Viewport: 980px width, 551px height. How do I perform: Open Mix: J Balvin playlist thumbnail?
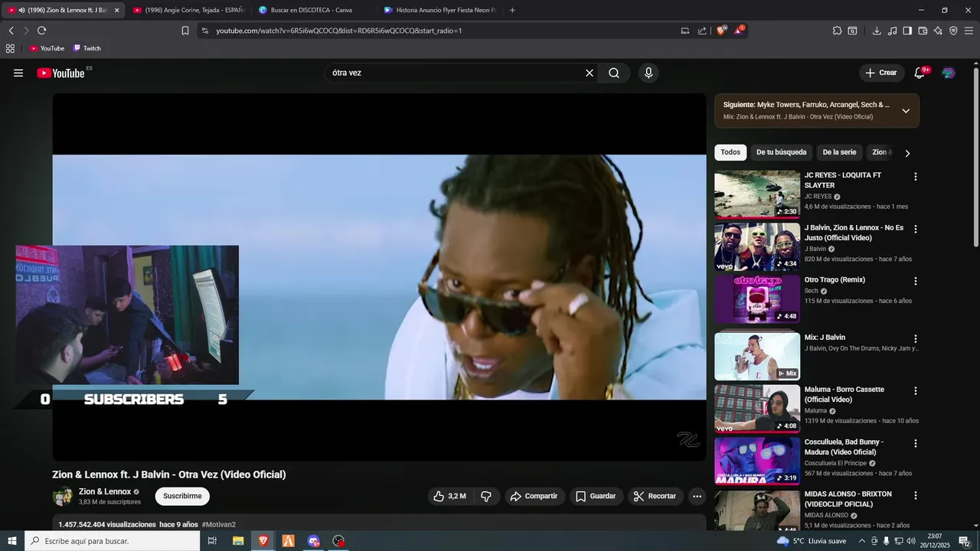[757, 356]
